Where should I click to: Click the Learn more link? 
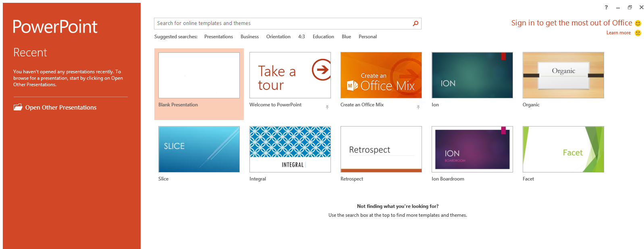(619, 33)
